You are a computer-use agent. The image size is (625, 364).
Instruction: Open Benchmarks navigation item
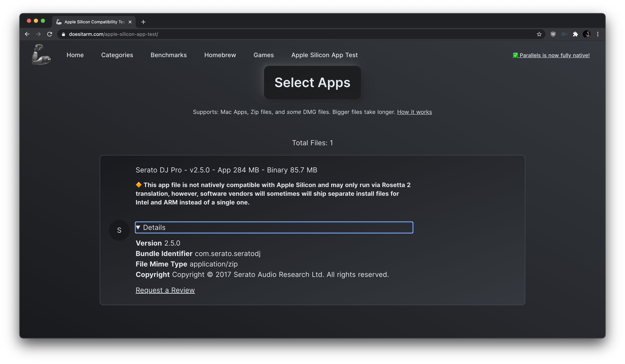coord(169,55)
